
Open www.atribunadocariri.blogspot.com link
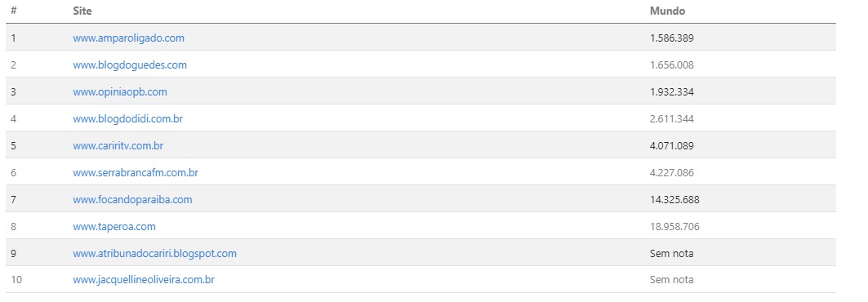[x=154, y=254]
